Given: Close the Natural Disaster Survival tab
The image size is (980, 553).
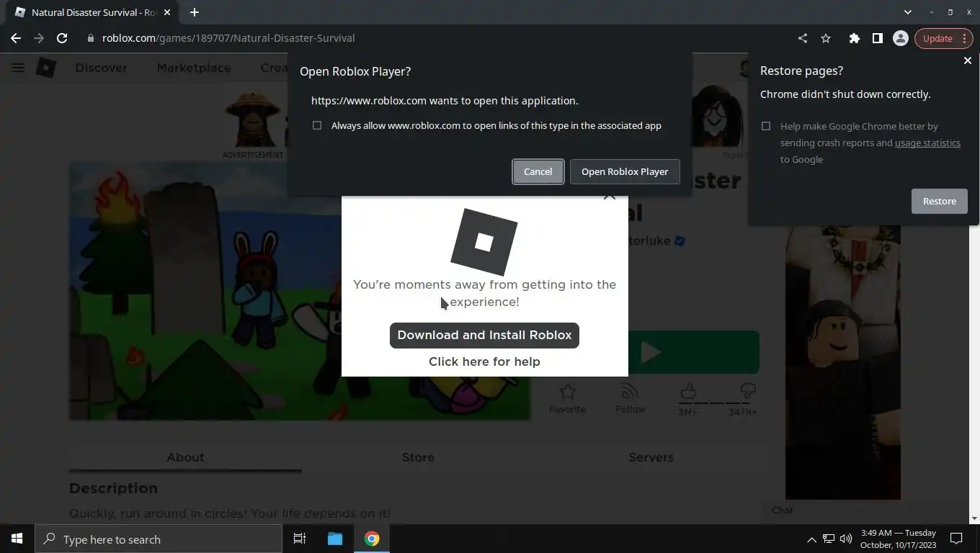Looking at the screenshot, I should point(167,12).
